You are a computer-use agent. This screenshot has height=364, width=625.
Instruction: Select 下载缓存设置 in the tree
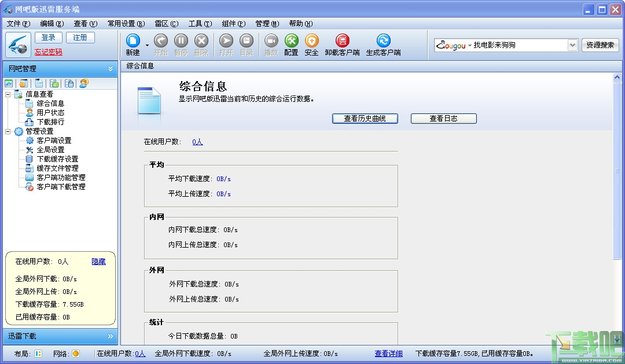tap(57, 159)
